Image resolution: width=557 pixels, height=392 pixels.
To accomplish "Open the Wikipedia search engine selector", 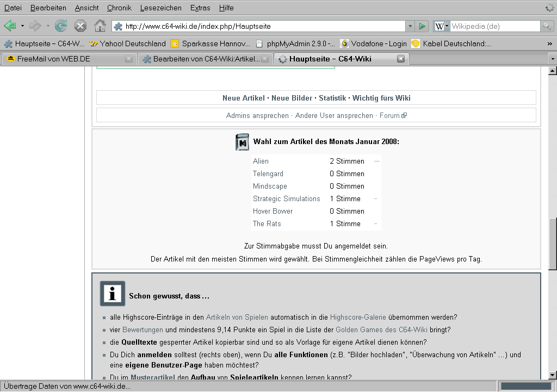I will point(442,26).
